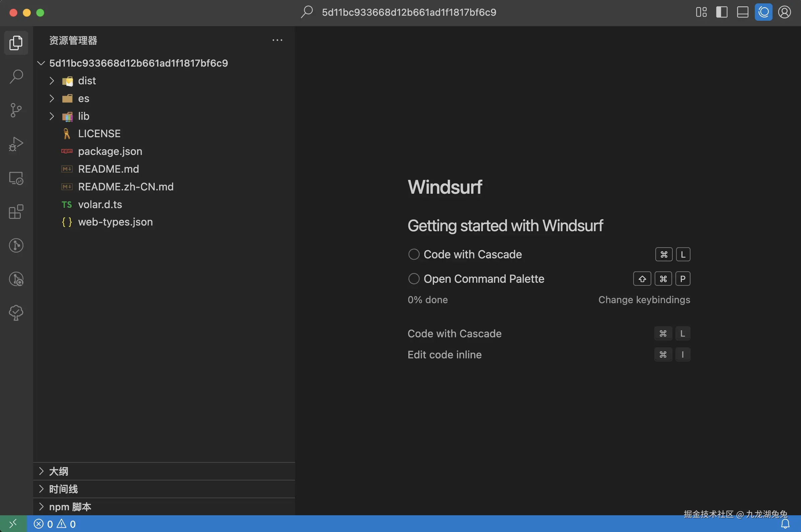801x532 pixels.
Task: Open the Source Control view
Action: coord(16,110)
